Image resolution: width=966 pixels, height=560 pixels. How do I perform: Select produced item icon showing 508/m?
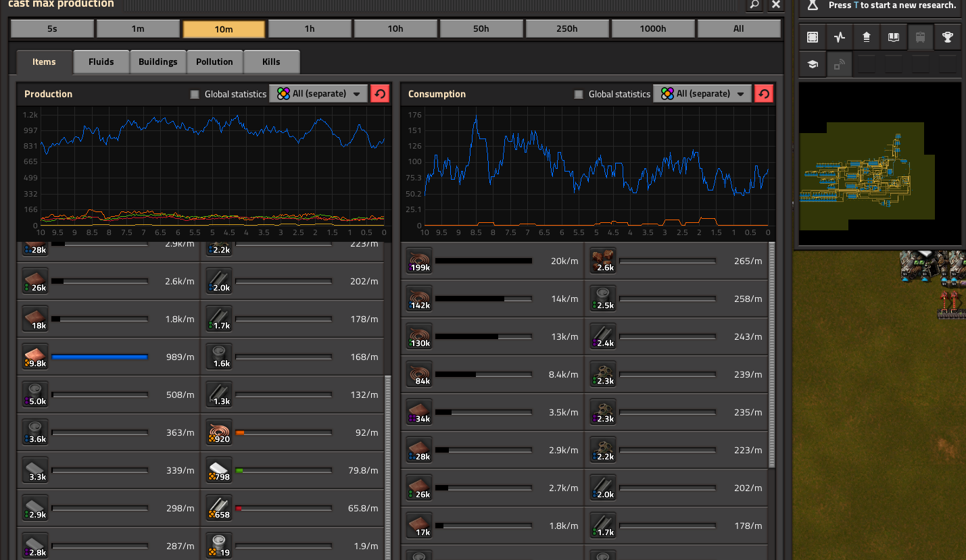point(35,394)
